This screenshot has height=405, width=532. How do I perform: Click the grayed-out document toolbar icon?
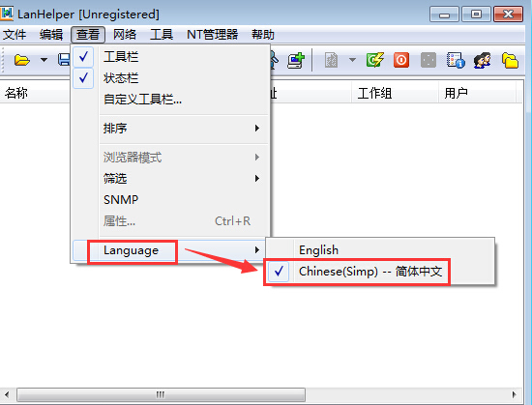pos(331,60)
